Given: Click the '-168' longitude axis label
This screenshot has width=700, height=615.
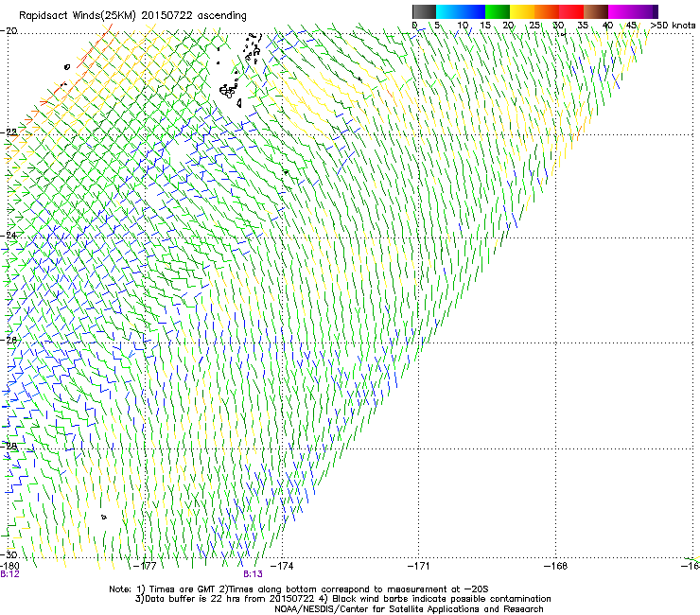Looking at the screenshot, I should 555,566.
